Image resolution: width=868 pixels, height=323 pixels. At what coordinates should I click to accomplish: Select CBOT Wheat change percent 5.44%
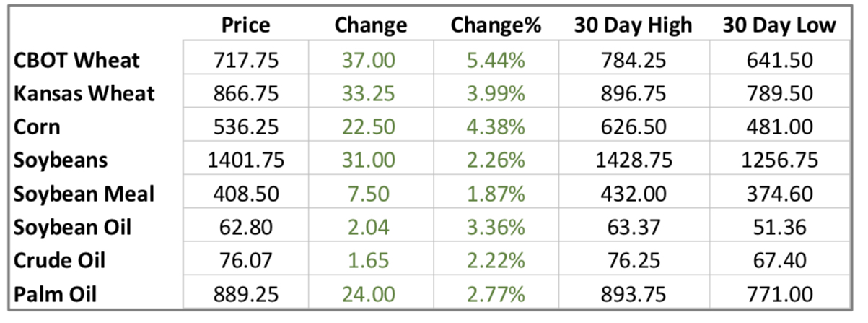(496, 60)
